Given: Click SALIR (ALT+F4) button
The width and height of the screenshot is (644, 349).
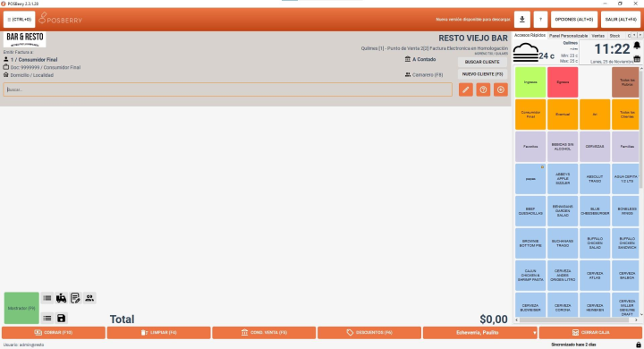Looking at the screenshot, I should [x=621, y=20].
